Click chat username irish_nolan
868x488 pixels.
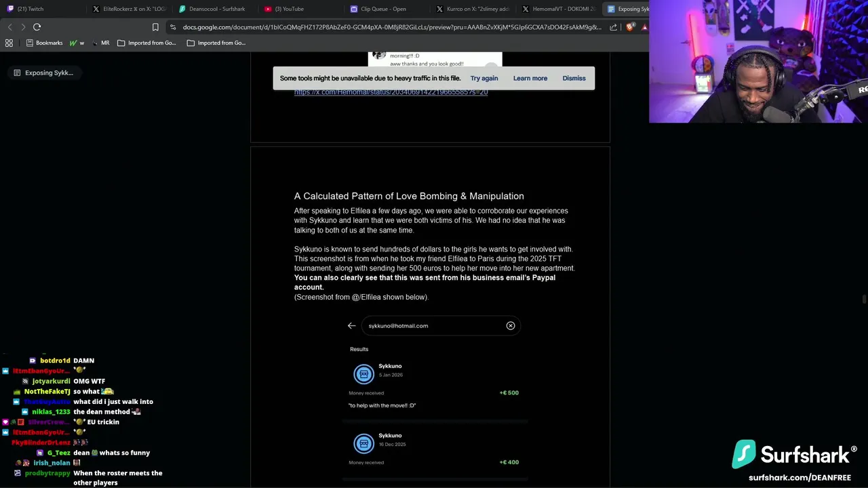tap(52, 463)
